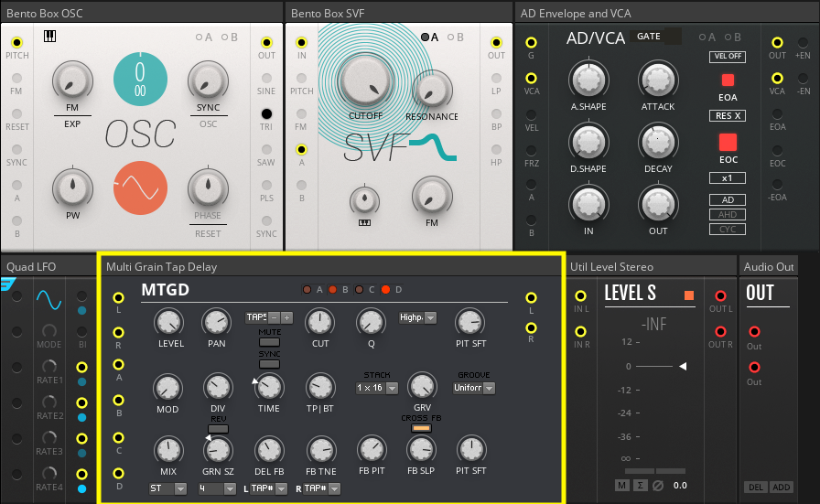This screenshot has width=820, height=504.
Task: Click the level fader arrow on Level S
Action: (x=683, y=367)
